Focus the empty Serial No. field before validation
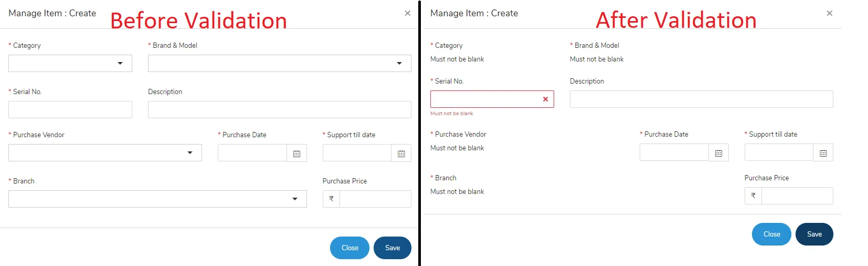 [70, 109]
